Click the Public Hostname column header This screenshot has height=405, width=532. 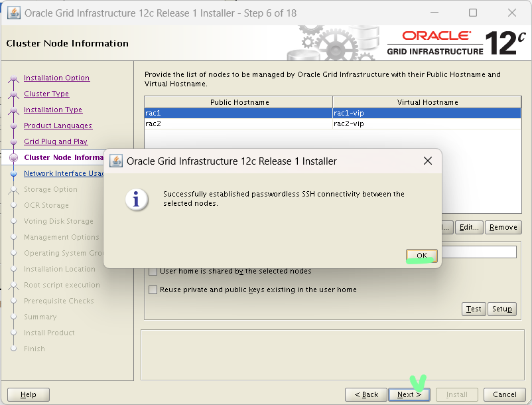pos(239,102)
